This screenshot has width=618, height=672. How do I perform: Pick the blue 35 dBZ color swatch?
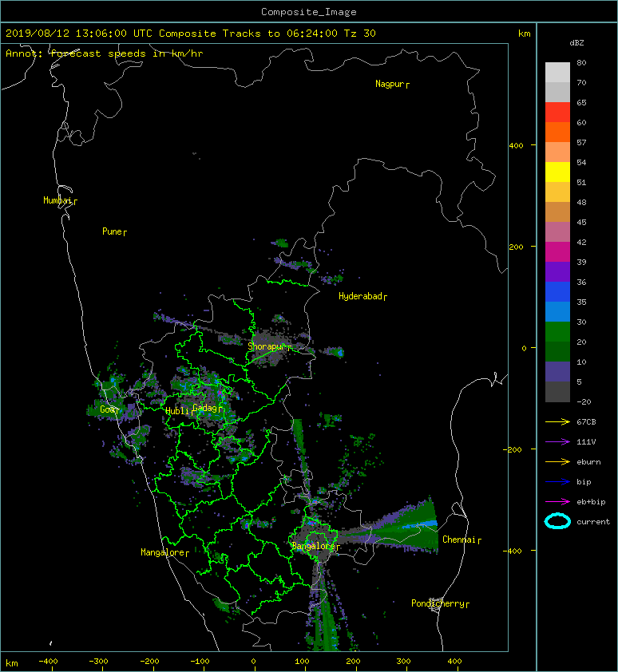tap(557, 292)
